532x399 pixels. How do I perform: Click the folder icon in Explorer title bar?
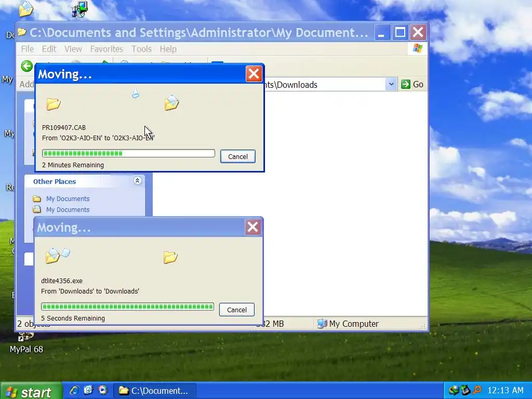pyautogui.click(x=22, y=32)
